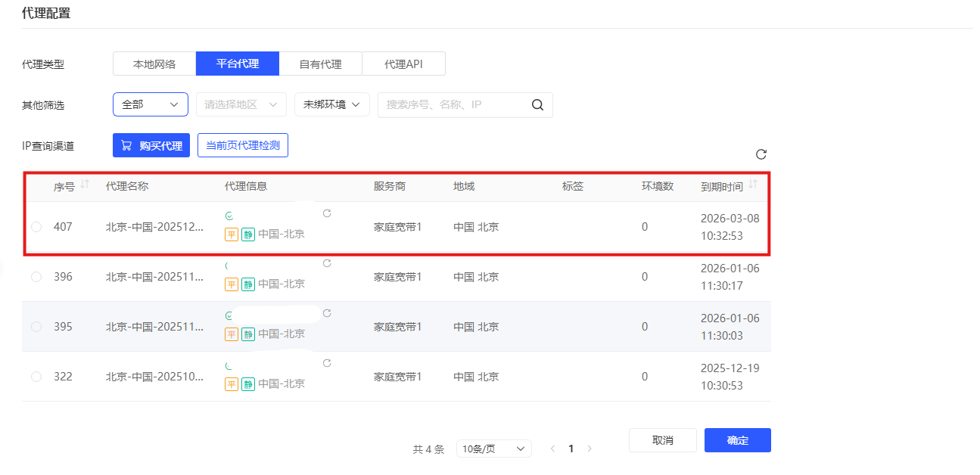Open the 请选择地区 region dropdown
Screen dimensions: 980x475
241,104
